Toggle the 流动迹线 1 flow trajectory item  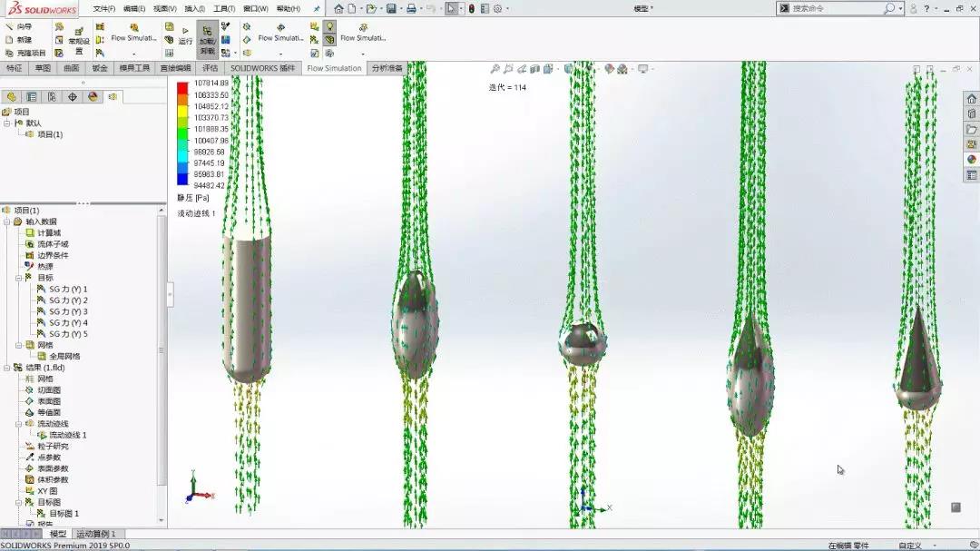[x=67, y=435]
